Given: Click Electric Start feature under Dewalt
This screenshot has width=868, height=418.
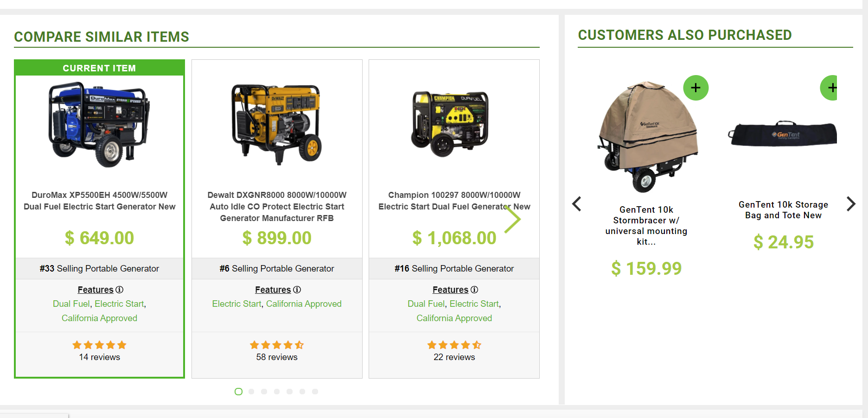Looking at the screenshot, I should tap(236, 304).
